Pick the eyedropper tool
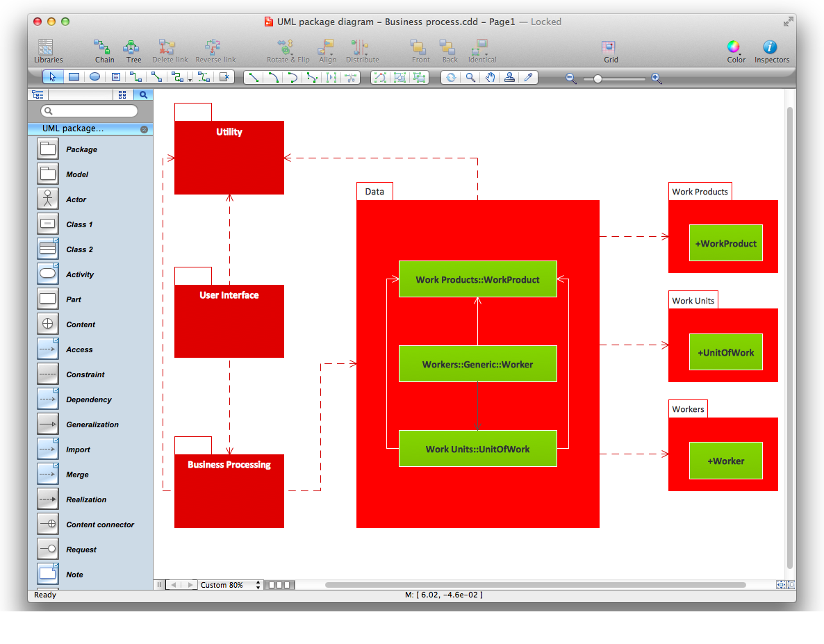 tap(529, 78)
